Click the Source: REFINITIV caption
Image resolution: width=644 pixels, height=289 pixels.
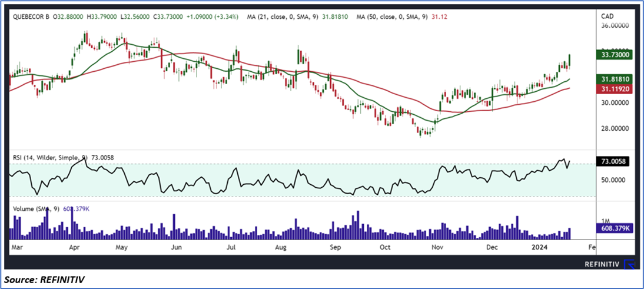click(x=45, y=280)
